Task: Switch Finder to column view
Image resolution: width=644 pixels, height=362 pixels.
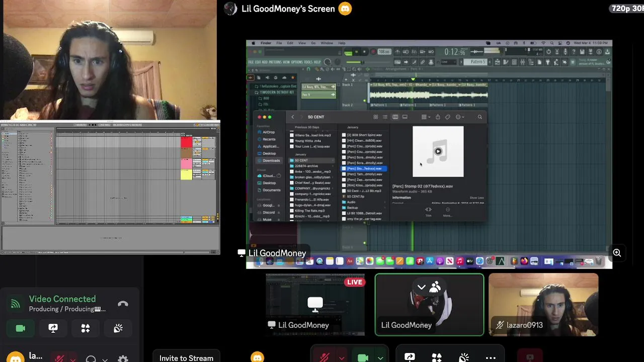Action: [395, 117]
